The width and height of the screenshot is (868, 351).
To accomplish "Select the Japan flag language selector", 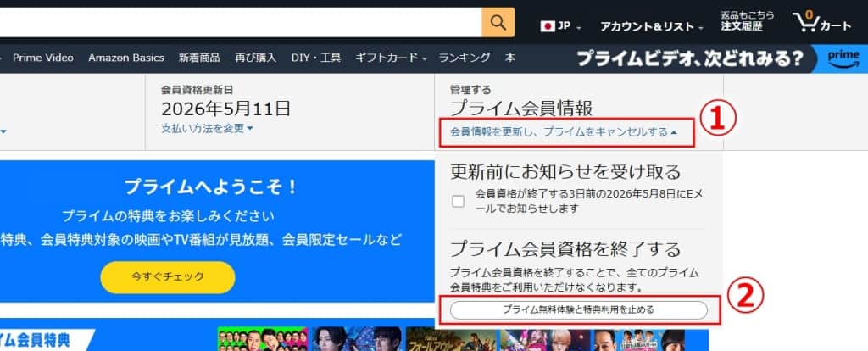I will coord(561,26).
